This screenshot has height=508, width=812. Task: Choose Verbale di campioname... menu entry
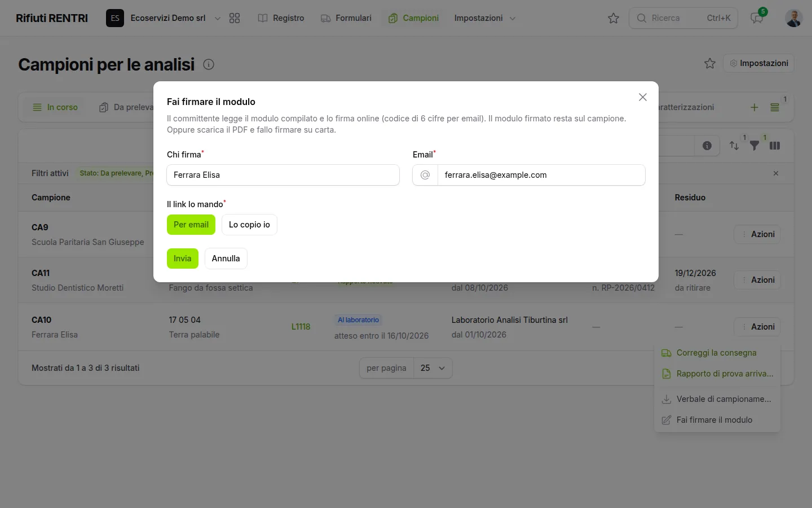[x=717, y=399]
